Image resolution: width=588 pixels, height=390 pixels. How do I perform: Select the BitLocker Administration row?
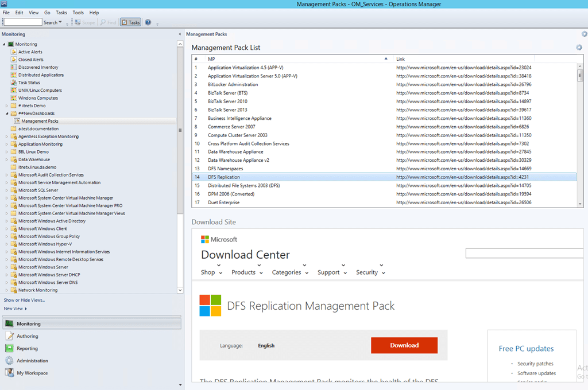pos(384,84)
